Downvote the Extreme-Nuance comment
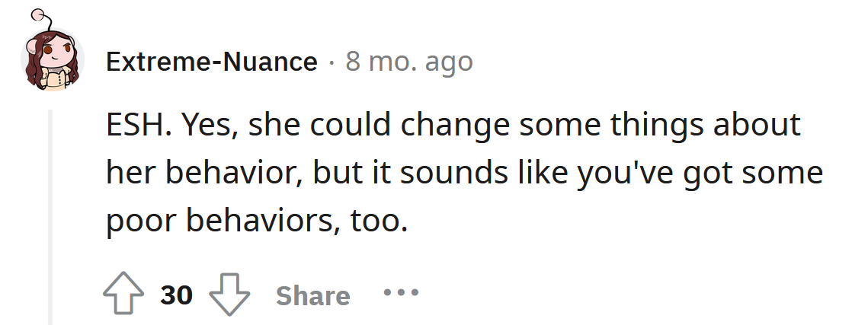 tap(229, 295)
